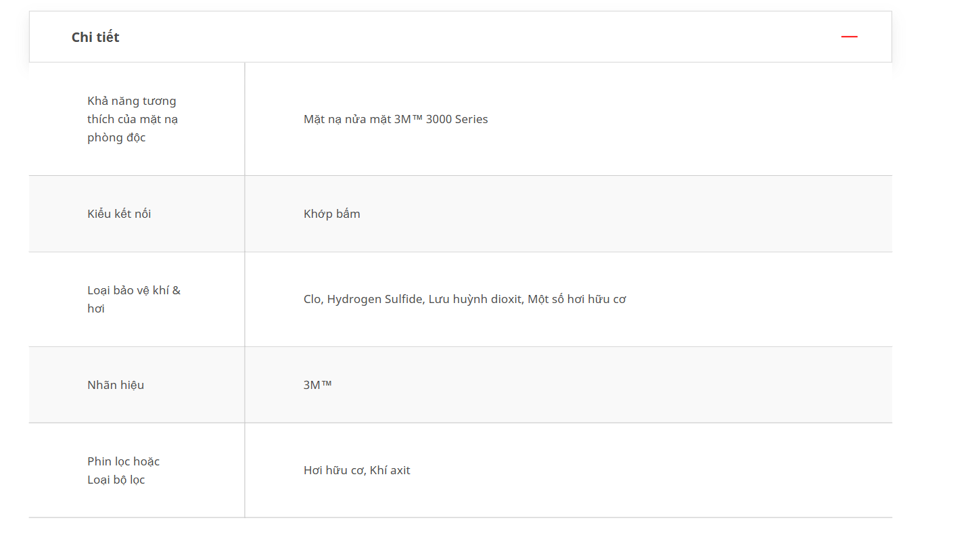The height and width of the screenshot is (552, 980).
Task: Collapse section with red minus icon
Action: (849, 37)
